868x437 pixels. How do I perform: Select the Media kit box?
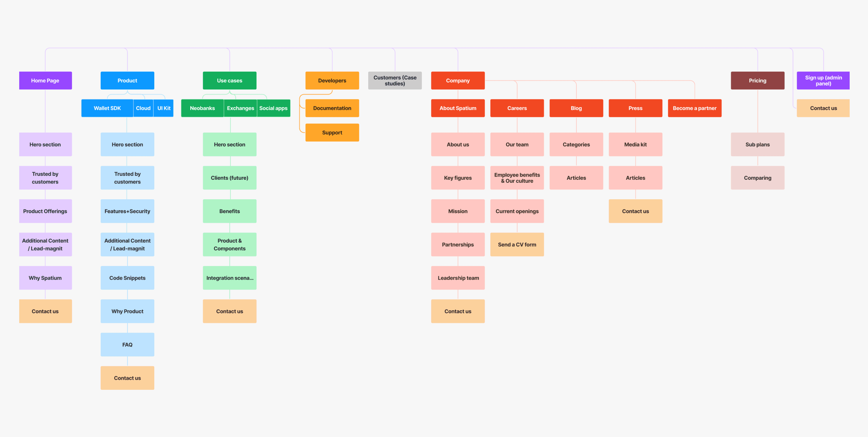coord(635,144)
